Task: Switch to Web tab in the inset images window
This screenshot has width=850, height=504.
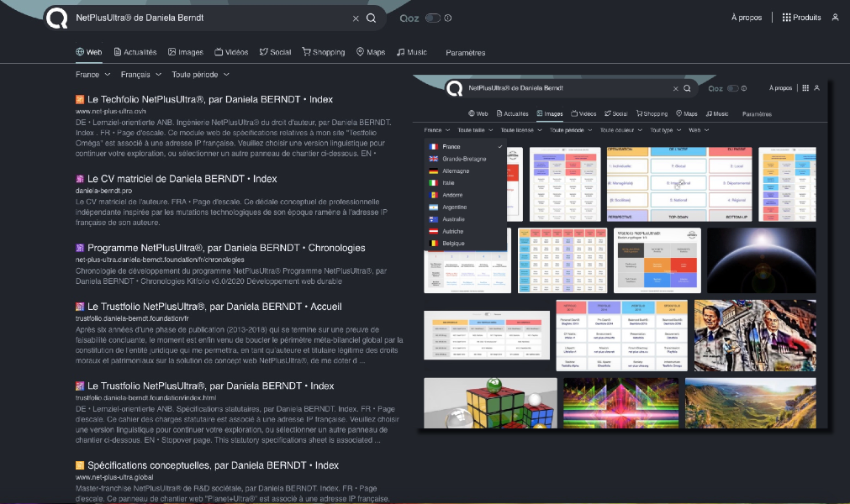Action: 478,113
